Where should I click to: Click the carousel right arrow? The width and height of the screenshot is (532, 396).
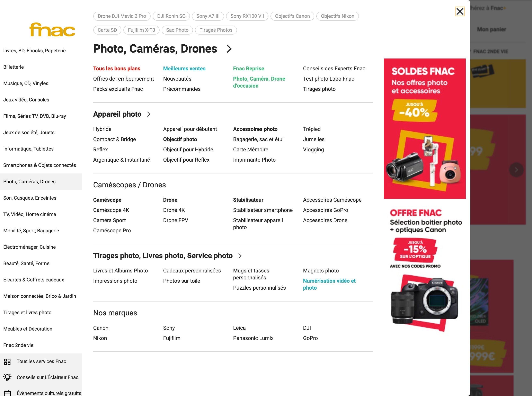(x=516, y=170)
